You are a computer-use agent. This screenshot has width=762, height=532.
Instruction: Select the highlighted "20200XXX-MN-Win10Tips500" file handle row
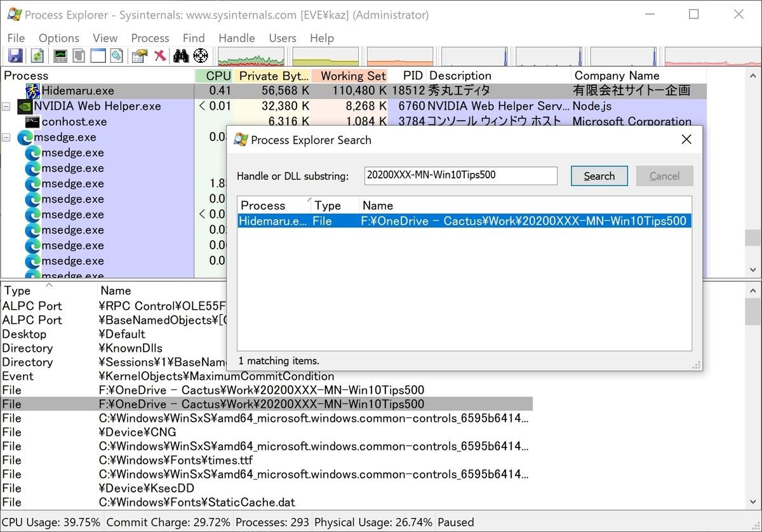[x=266, y=404]
